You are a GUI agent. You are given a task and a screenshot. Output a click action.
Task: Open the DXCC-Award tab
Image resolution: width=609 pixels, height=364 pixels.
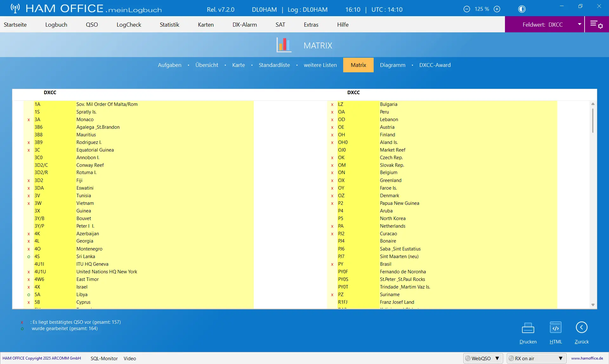pos(435,65)
